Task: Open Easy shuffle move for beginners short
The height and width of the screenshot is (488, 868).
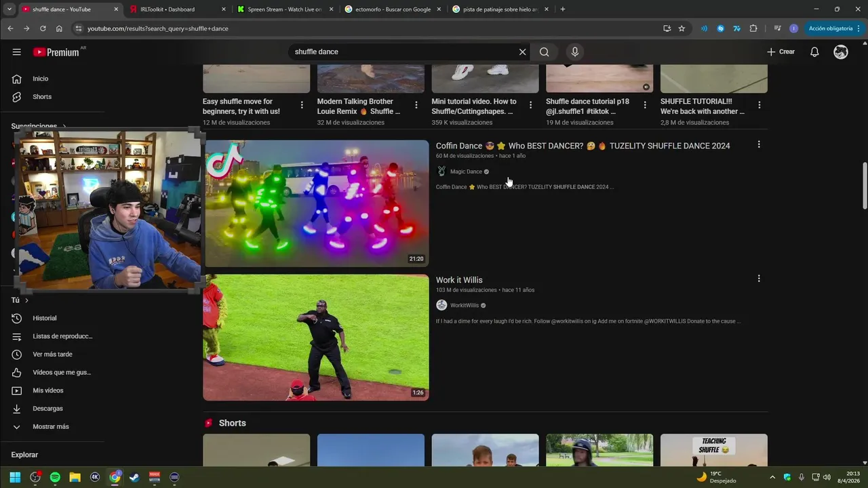Action: pyautogui.click(x=241, y=106)
